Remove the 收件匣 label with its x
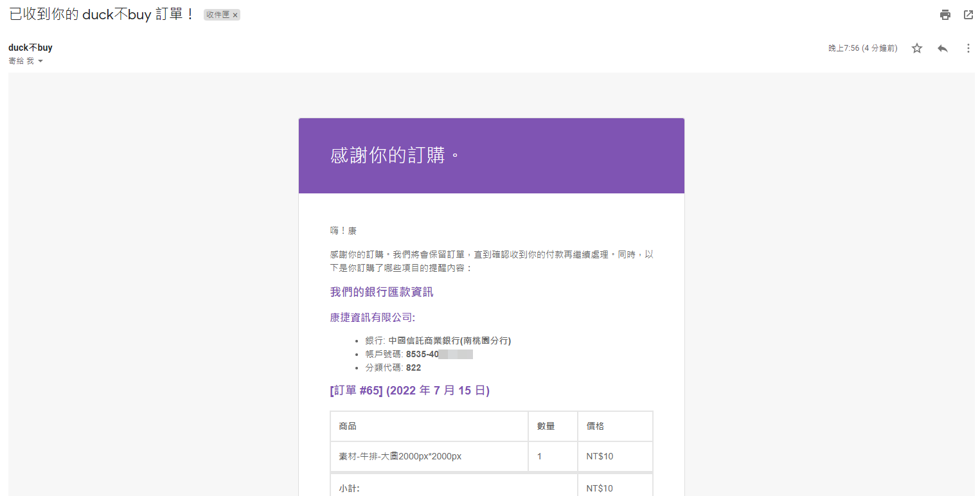980x496 pixels. tap(235, 15)
